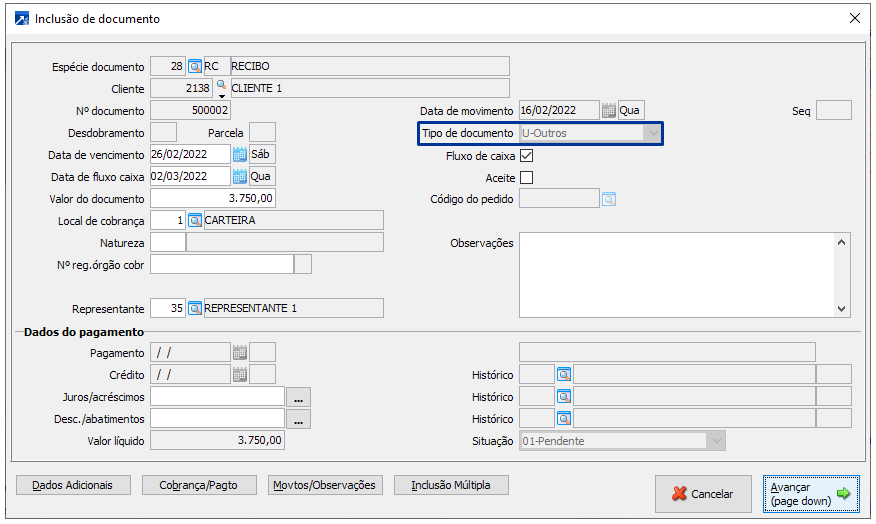Click the Código do pedido field
The height and width of the screenshot is (524, 876).
point(559,198)
